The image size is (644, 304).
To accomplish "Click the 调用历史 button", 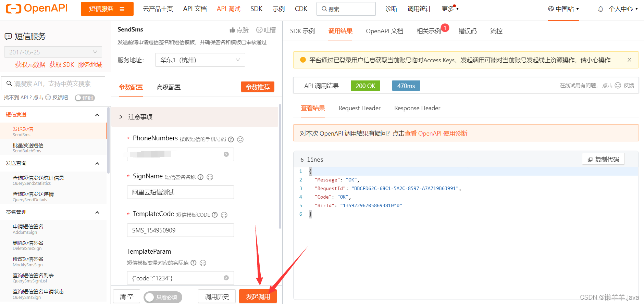I will coord(217,296).
